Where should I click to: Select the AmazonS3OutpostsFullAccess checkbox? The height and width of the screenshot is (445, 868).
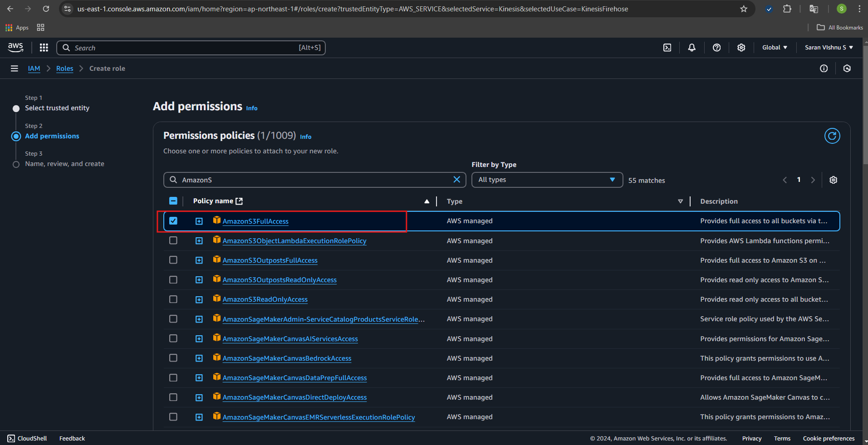pyautogui.click(x=173, y=260)
